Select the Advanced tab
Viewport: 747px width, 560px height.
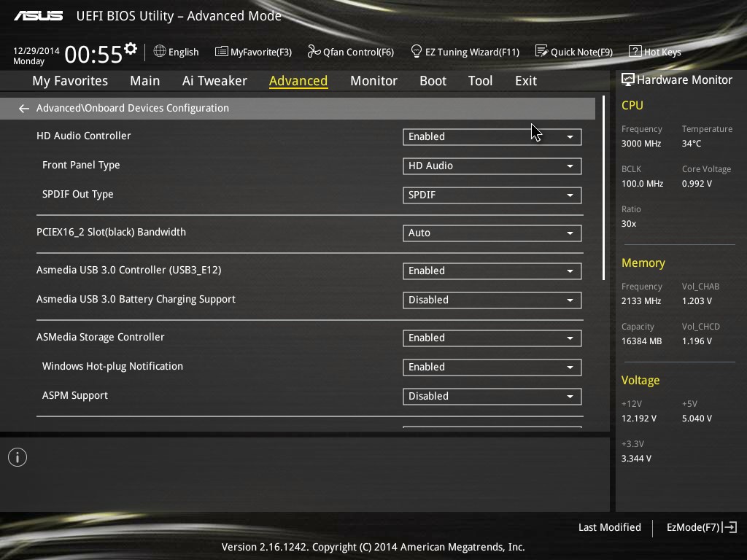click(298, 81)
